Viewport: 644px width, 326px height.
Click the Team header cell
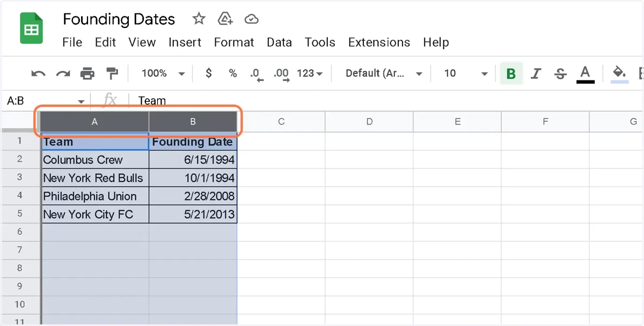pos(95,142)
